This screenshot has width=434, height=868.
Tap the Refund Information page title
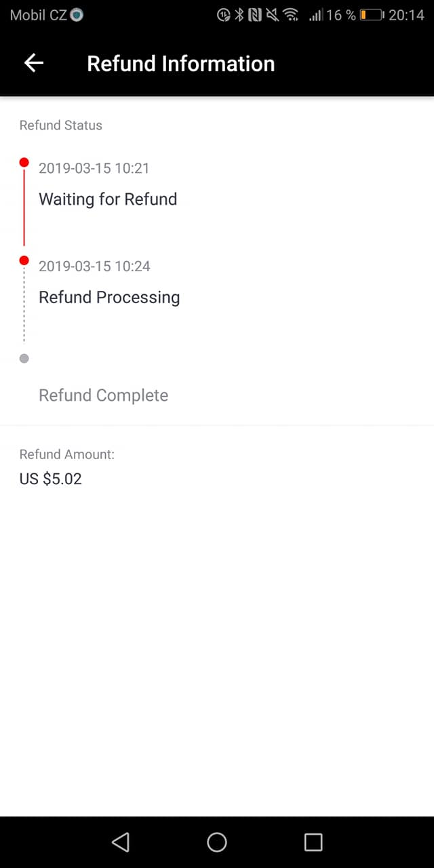pyautogui.click(x=181, y=64)
